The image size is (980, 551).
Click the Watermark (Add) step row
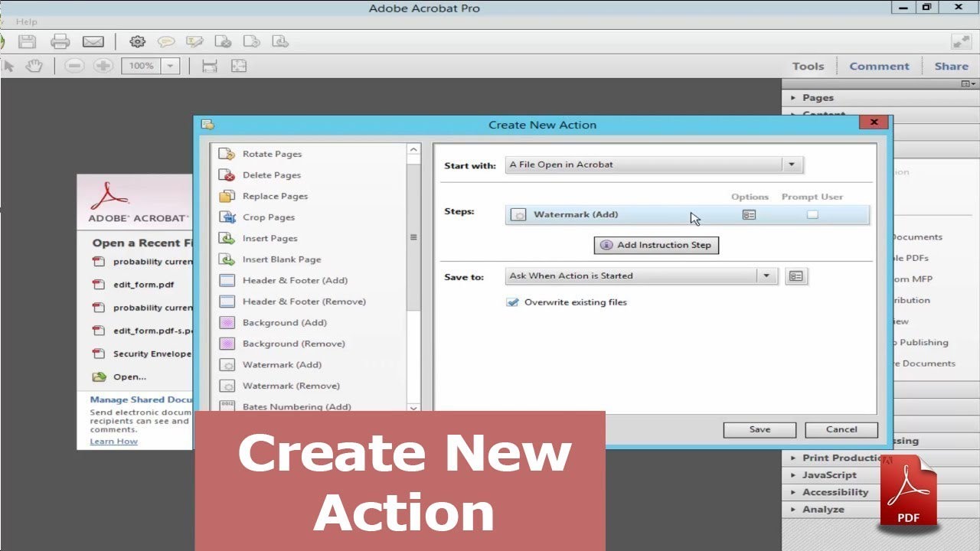[687, 215]
